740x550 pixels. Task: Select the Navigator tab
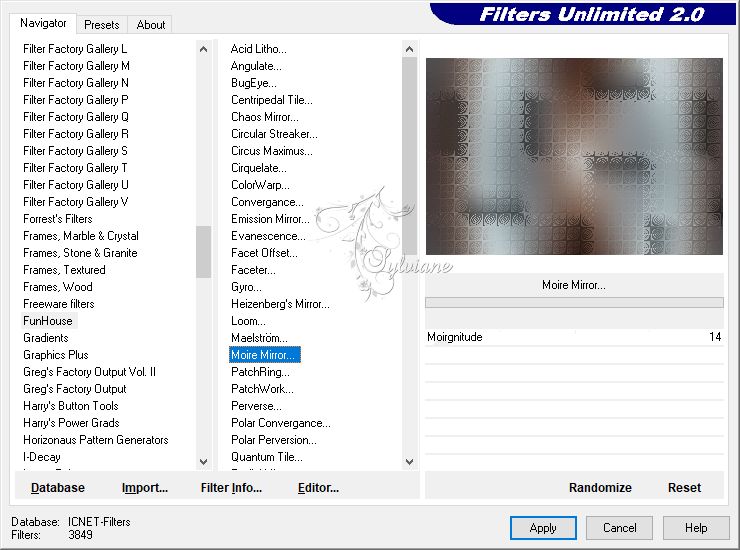coord(43,23)
